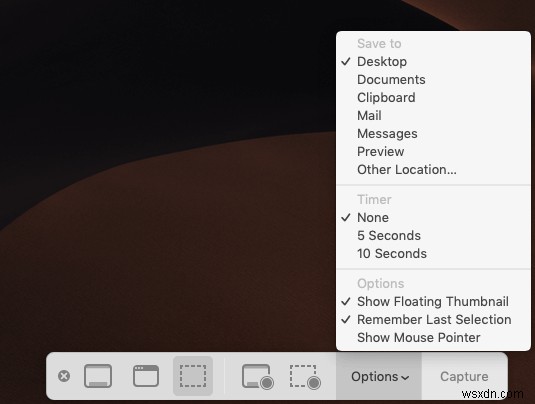The height and width of the screenshot is (404, 535).
Task: Toggle Show Floating Thumbnail option
Action: click(x=433, y=302)
